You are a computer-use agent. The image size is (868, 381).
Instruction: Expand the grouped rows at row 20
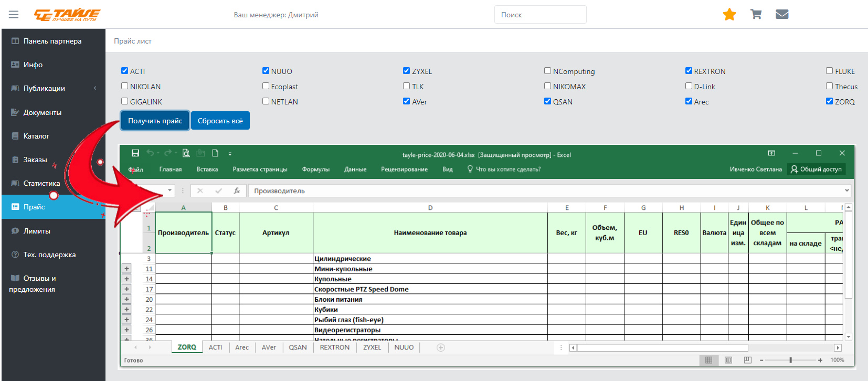click(x=126, y=299)
